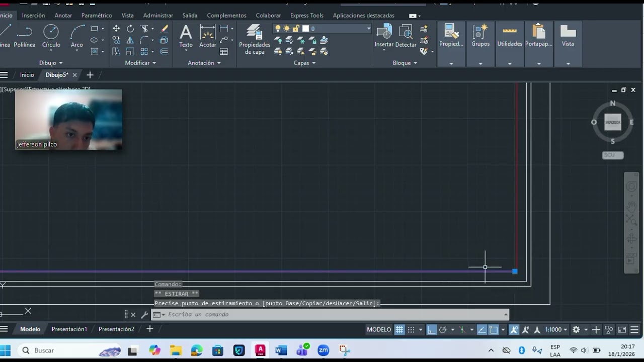Open Zoom from the Windows taskbar
Image resolution: width=644 pixels, height=362 pixels.
323,350
